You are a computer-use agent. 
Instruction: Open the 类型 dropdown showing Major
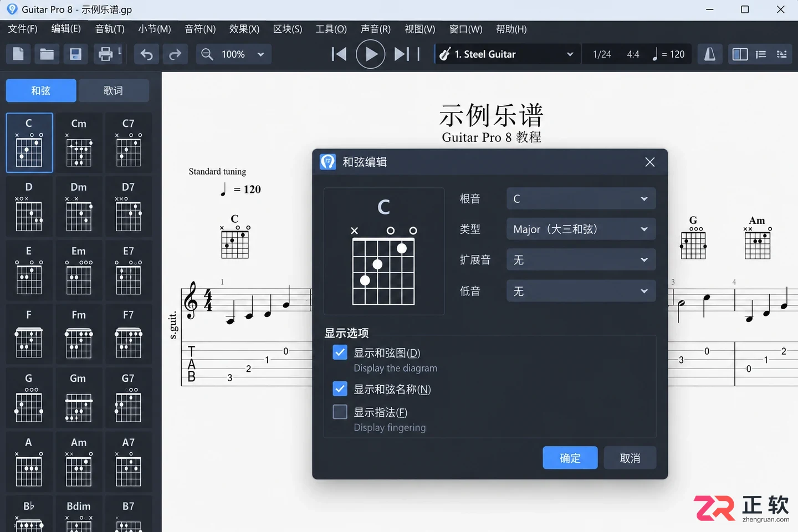tap(581, 229)
